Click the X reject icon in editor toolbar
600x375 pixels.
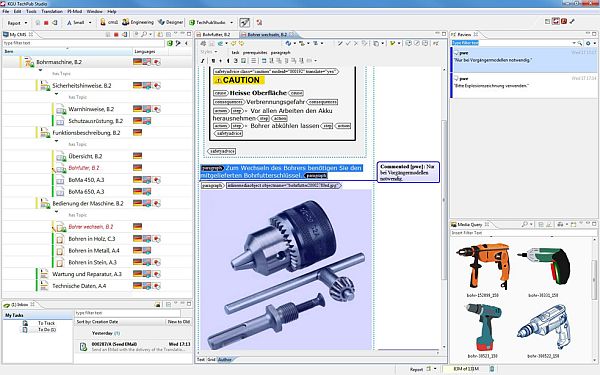pyautogui.click(x=356, y=43)
